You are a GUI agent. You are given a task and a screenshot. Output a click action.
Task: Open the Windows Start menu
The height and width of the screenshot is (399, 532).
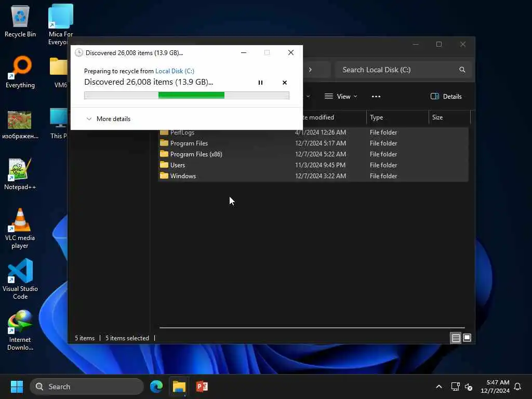click(17, 387)
